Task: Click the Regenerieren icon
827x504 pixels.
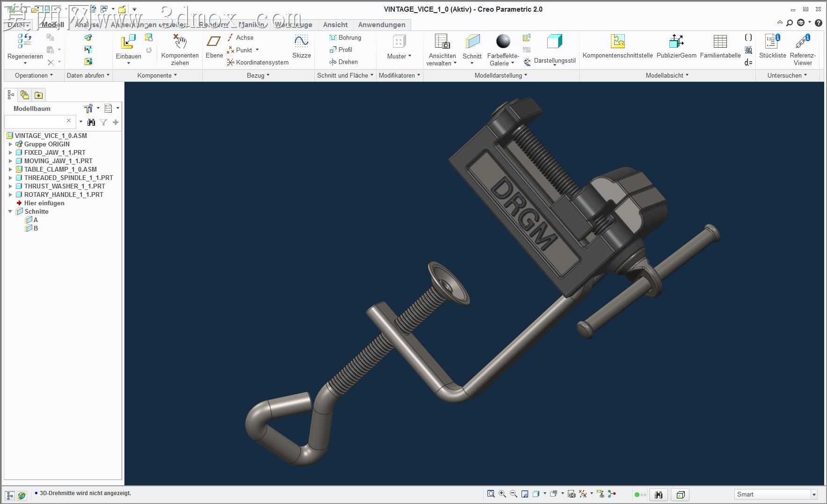Action: pos(25,42)
